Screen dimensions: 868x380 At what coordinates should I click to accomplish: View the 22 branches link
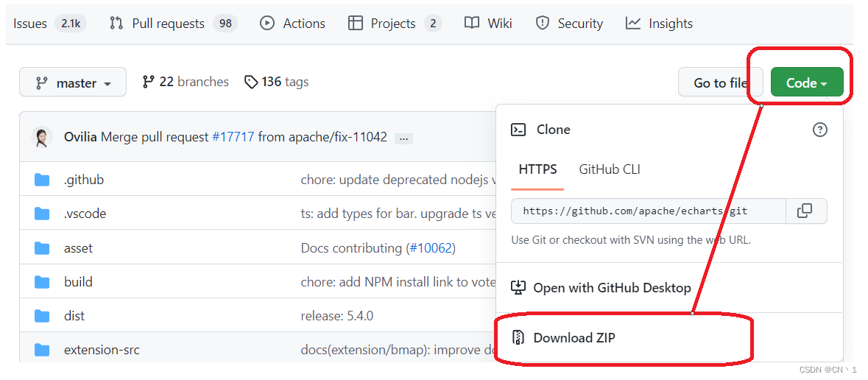pos(186,82)
